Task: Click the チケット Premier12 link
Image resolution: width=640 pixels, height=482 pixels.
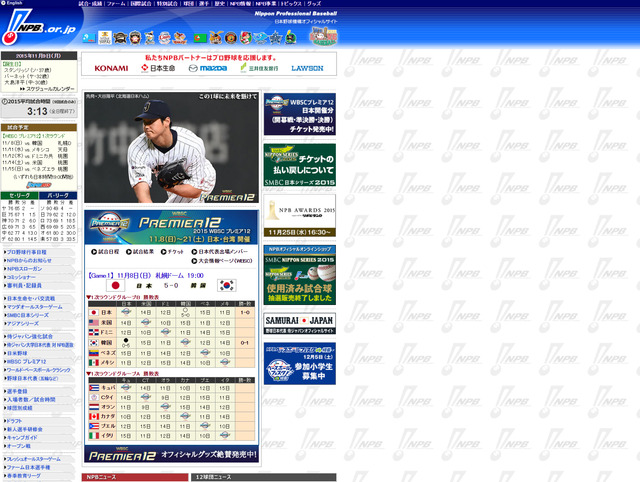Action: click(x=172, y=252)
